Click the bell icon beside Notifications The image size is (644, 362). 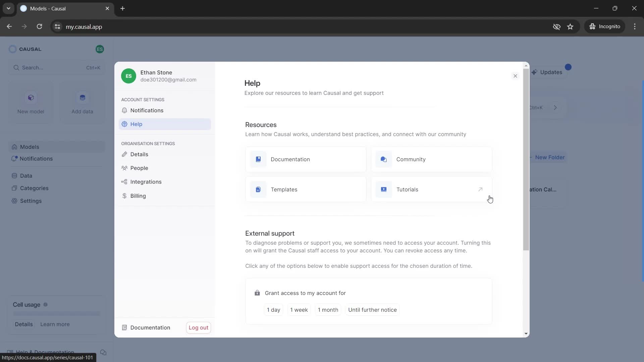(124, 110)
